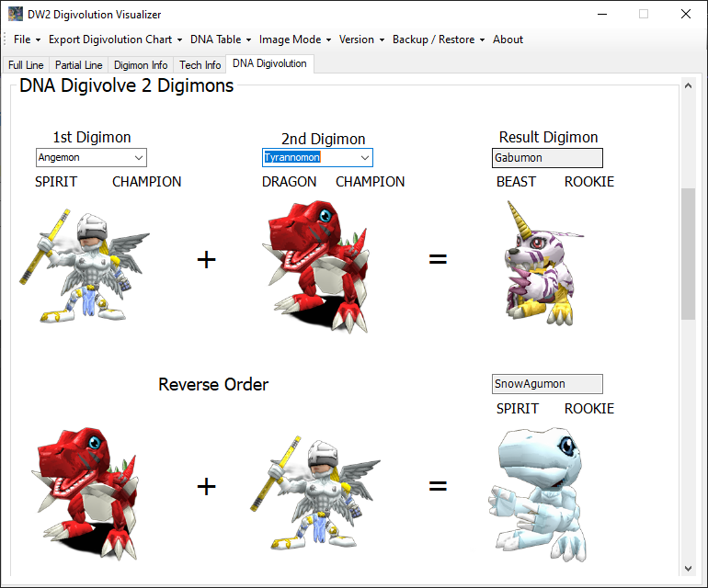Viewport: 708px width, 588px height.
Task: Click the app icon in title bar
Action: (16, 14)
